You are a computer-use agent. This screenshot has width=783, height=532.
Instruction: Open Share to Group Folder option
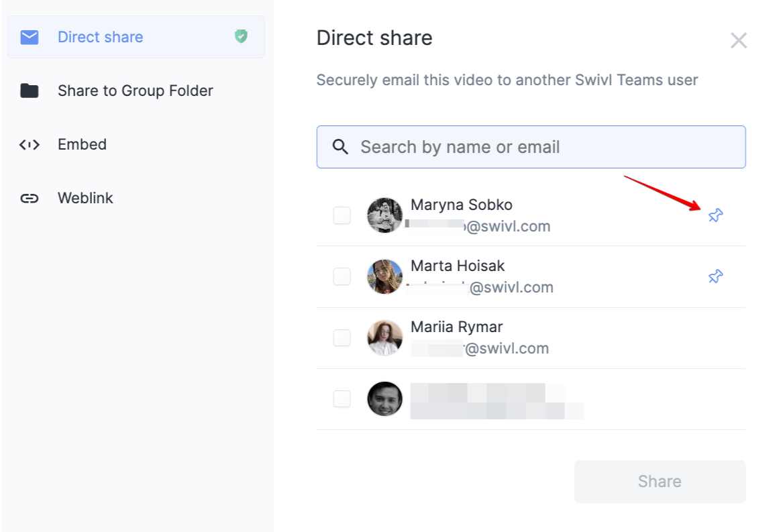coord(136,91)
